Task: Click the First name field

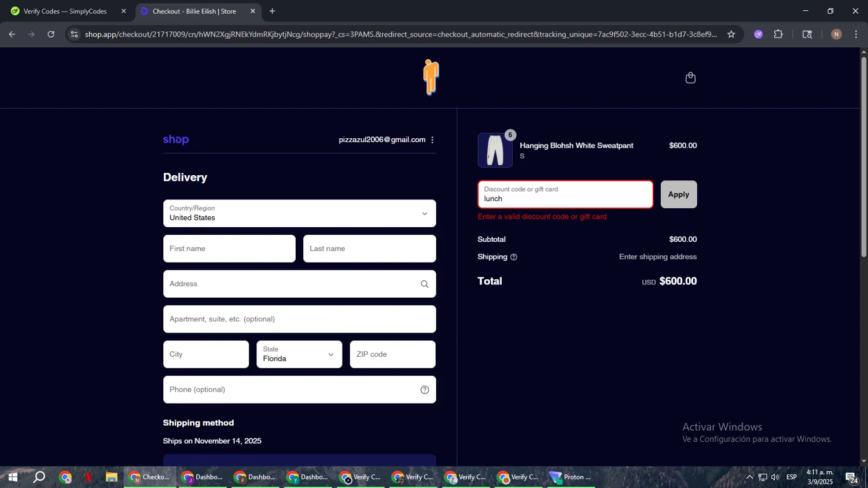Action: click(229, 249)
